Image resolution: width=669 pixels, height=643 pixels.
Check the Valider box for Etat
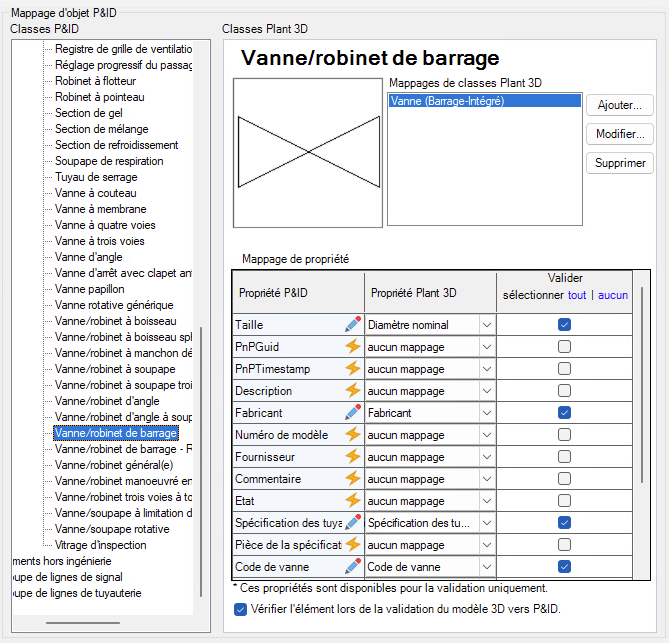tap(564, 500)
